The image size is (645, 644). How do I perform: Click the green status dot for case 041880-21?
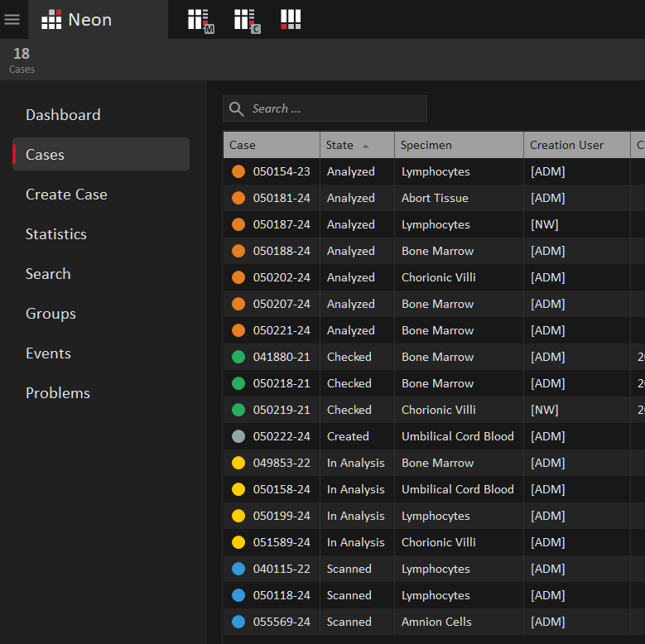pyautogui.click(x=238, y=357)
